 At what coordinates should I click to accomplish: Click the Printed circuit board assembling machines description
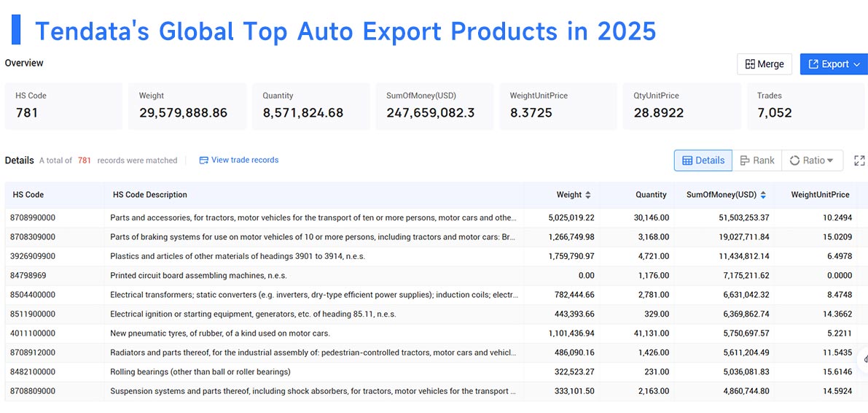tap(198, 276)
